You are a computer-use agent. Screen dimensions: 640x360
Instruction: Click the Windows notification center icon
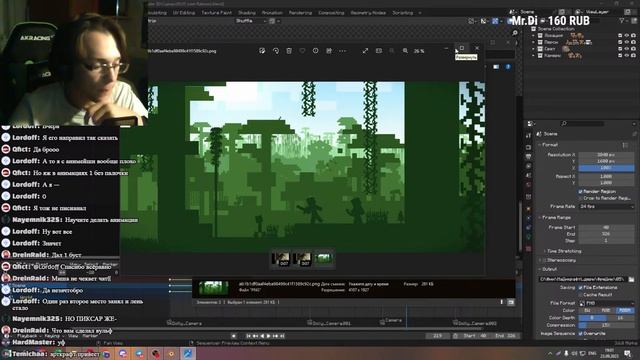pos(628,353)
